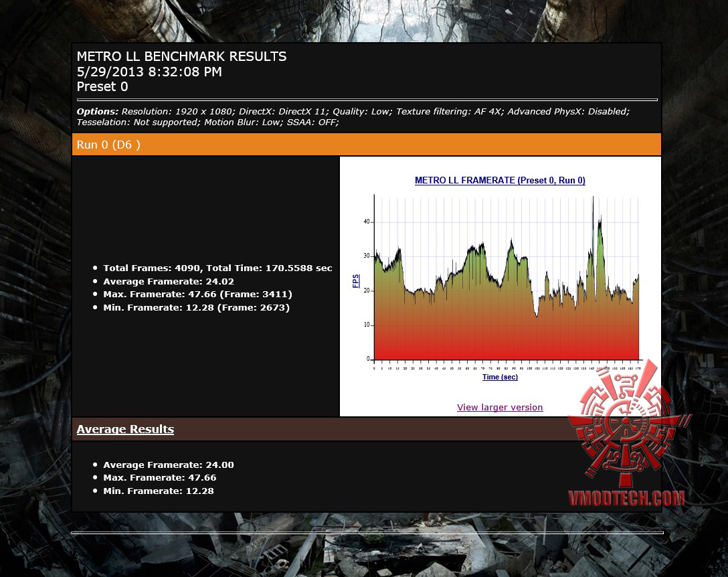Click the 'FPS' axis label
Image resolution: width=728 pixels, height=577 pixels.
[x=356, y=281]
